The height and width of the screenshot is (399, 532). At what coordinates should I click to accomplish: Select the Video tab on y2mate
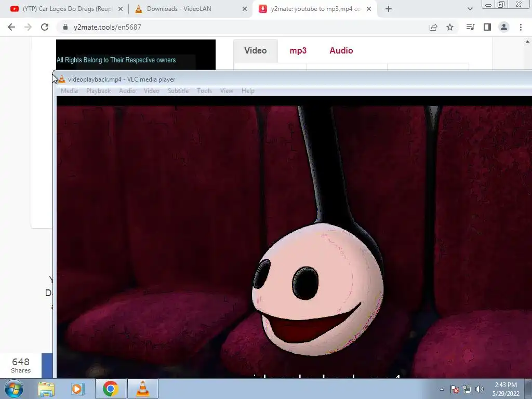[x=256, y=50]
